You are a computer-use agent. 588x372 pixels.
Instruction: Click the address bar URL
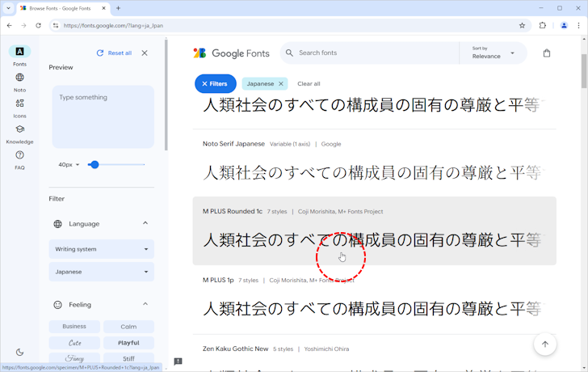pyautogui.click(x=113, y=26)
